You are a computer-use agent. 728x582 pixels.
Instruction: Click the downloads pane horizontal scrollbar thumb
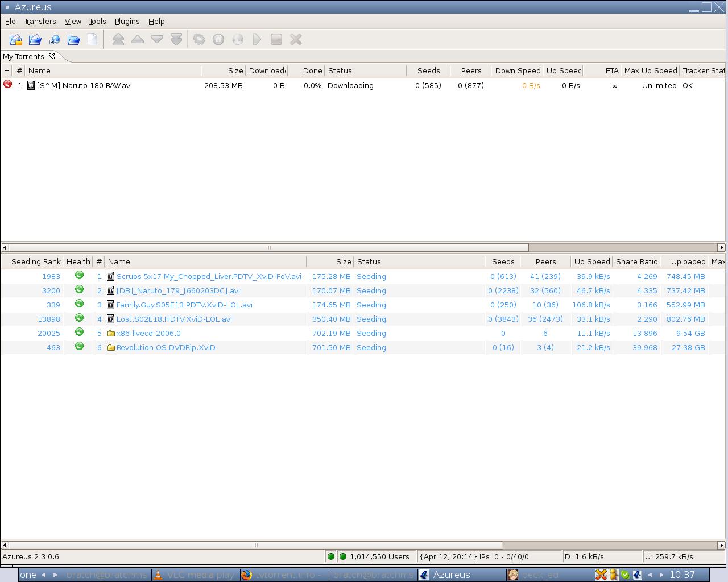pos(268,247)
